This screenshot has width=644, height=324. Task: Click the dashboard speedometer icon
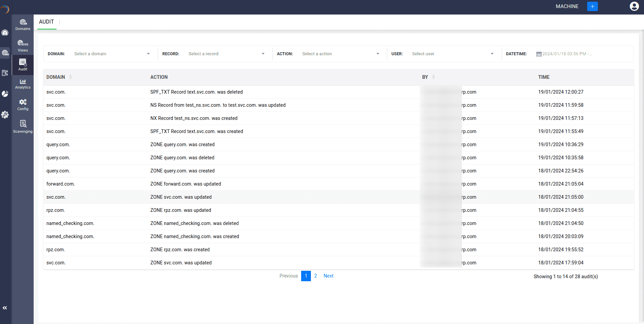[x=5, y=33]
